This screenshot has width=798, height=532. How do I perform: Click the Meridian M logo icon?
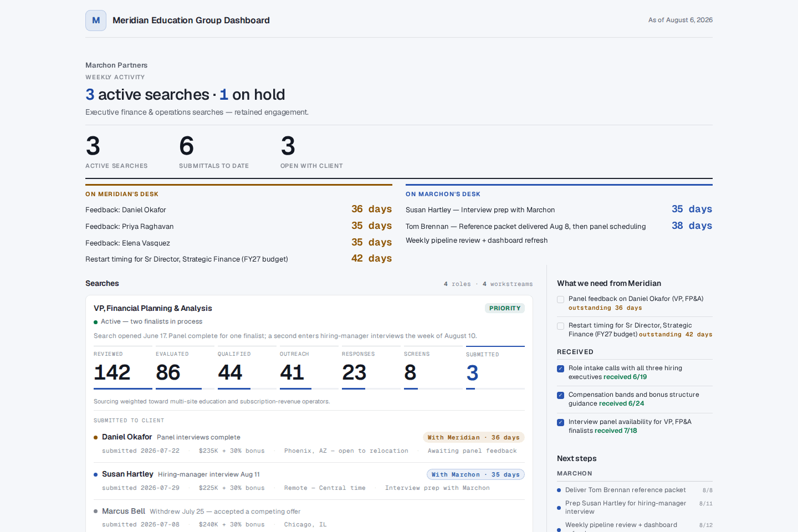(96, 21)
